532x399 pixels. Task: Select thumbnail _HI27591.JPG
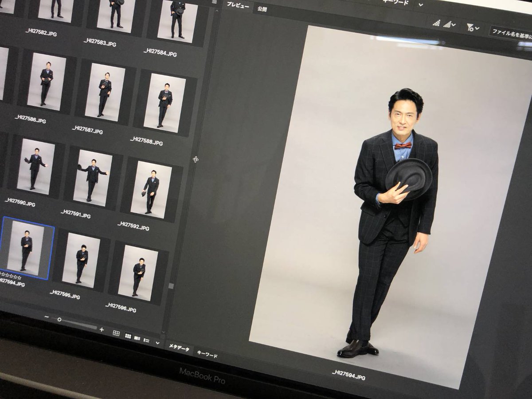[93, 177]
